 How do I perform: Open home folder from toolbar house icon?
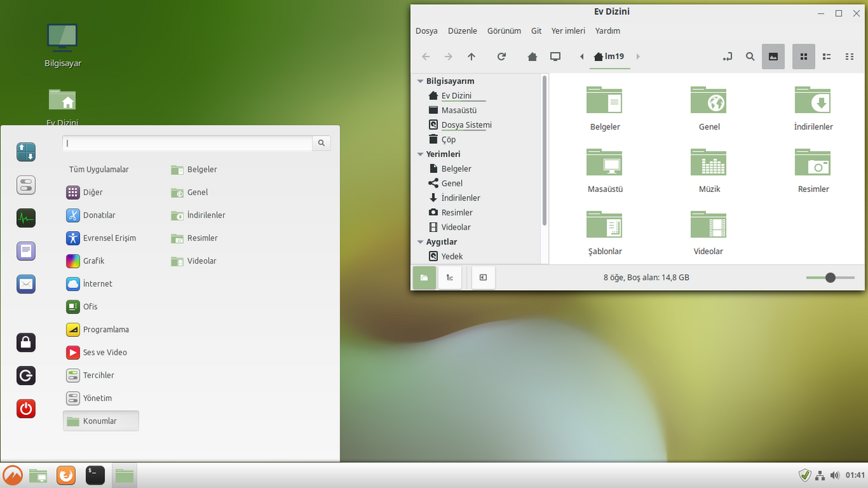coord(532,57)
